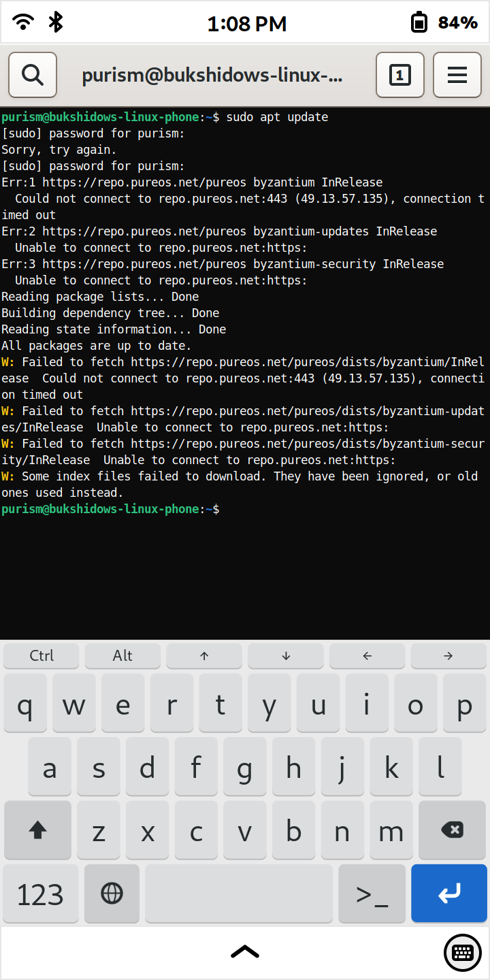The image size is (490, 980).
Task: Switch to the 123 numeric layout
Action: 41,894
